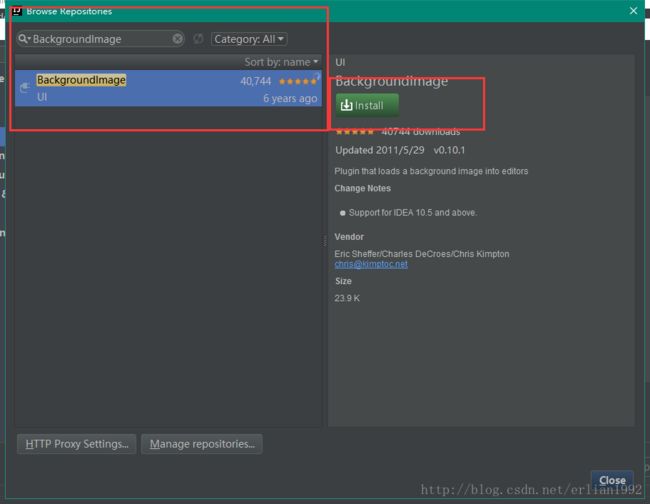The height and width of the screenshot is (504, 650).
Task: Close the Browse Repositories dialog via Close button
Action: (612, 480)
